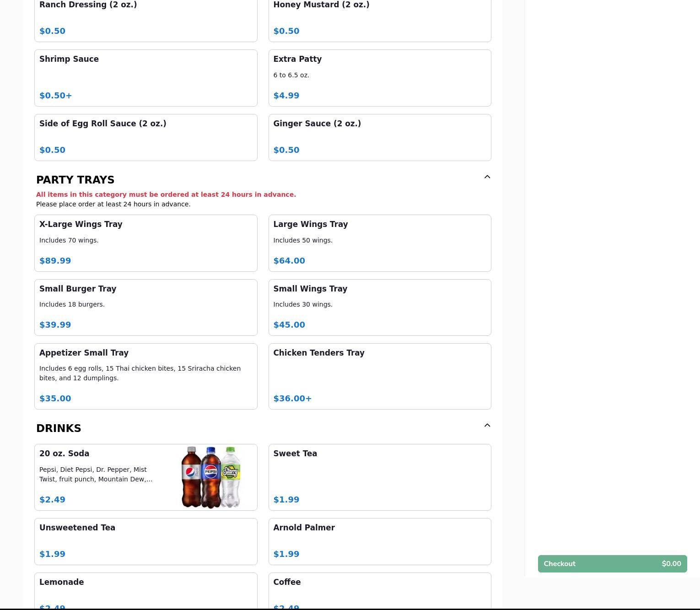Select the Unsweetened Tea drink

click(145, 541)
